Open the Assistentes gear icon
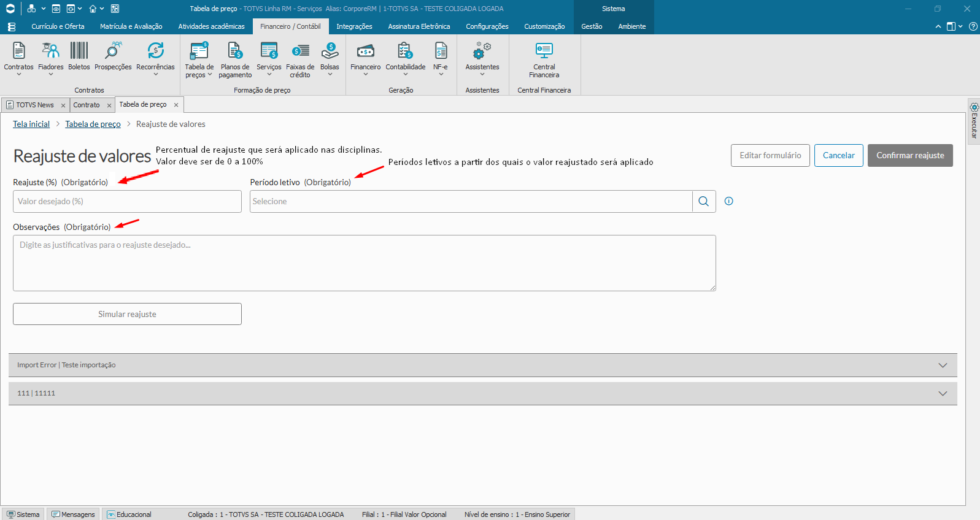This screenshot has height=520, width=980. pos(482,51)
